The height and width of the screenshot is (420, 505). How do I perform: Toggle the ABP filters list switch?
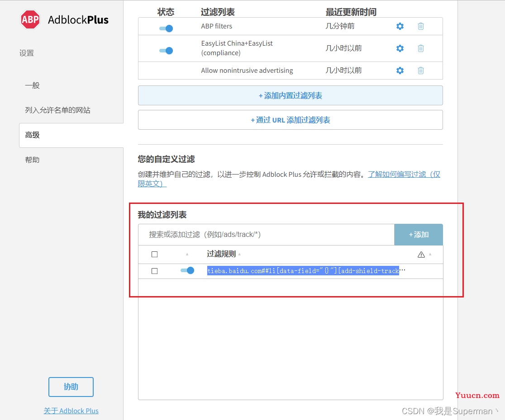pyautogui.click(x=166, y=28)
